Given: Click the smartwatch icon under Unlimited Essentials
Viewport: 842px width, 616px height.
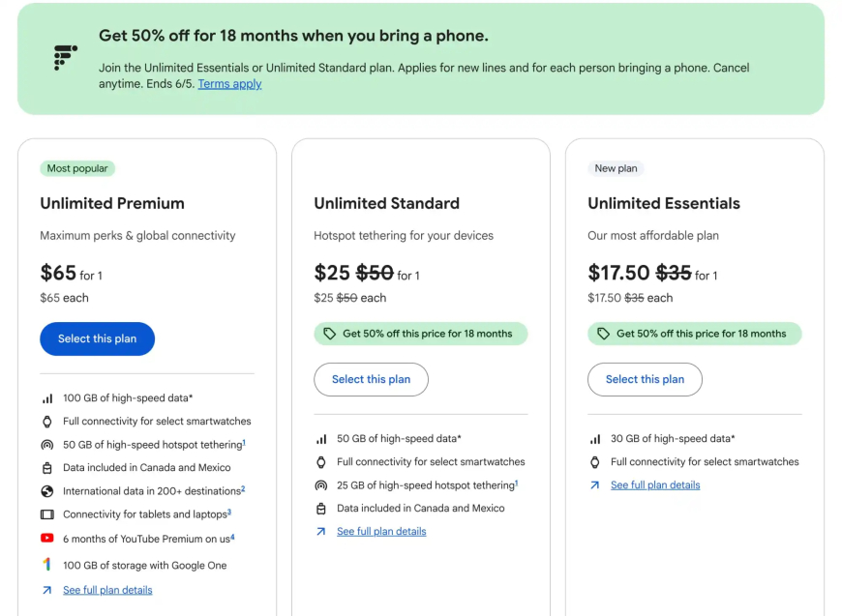Looking at the screenshot, I should [595, 462].
